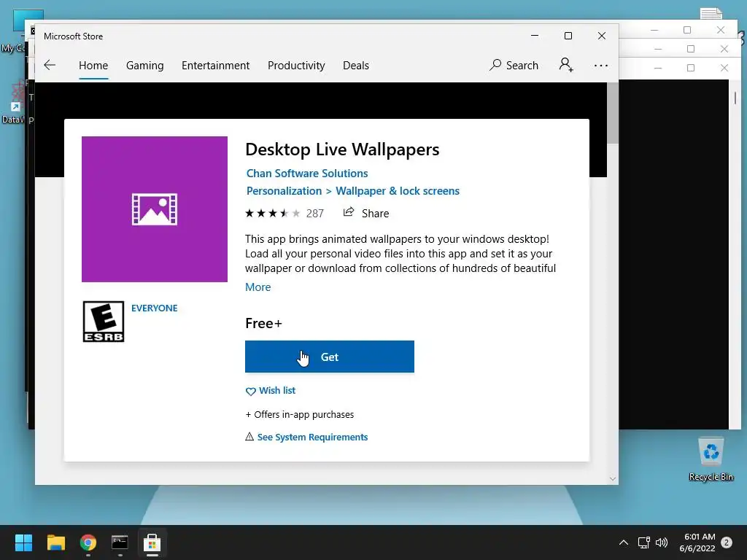The image size is (747, 560).
Task: Click the volume speaker tray icon
Action: (662, 542)
